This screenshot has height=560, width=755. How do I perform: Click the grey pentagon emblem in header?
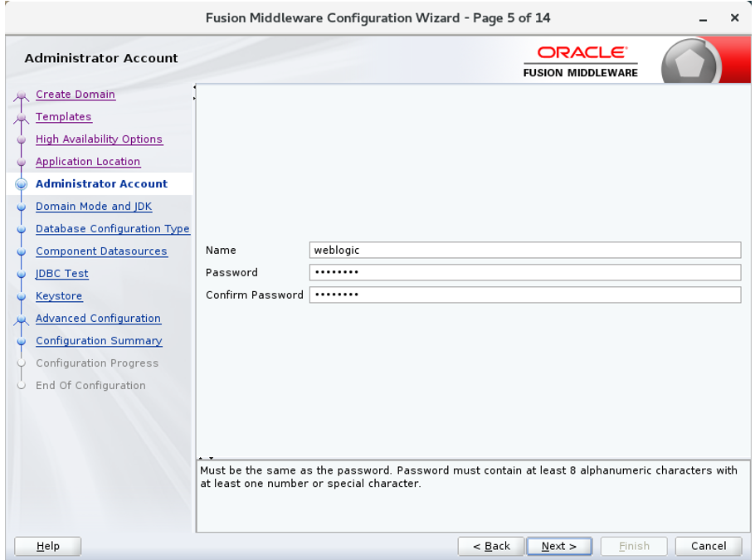tap(690, 62)
